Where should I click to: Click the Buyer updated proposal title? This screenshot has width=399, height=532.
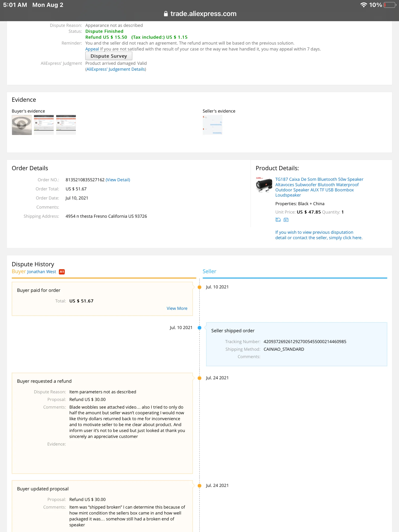click(43, 489)
